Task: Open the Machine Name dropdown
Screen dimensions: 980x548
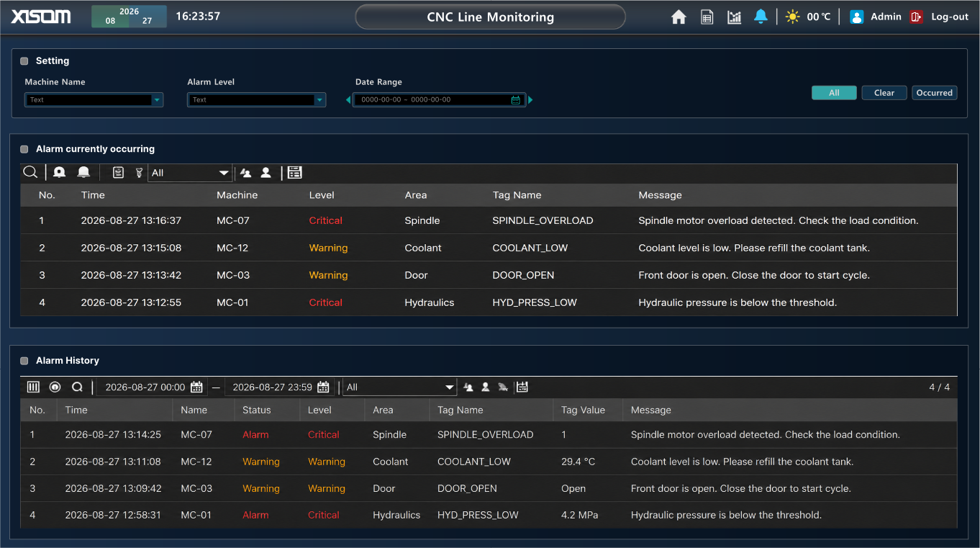Action: click(94, 100)
